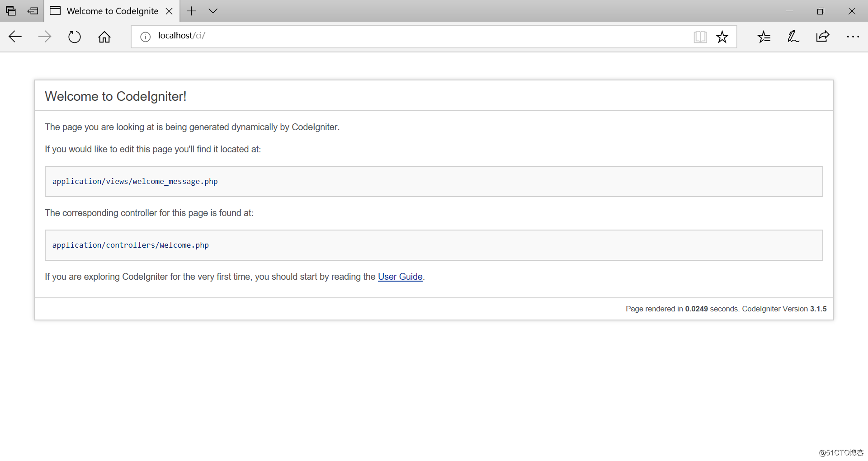868x461 pixels.
Task: Close the Welcome to CodeIgniter tab
Action: click(x=169, y=11)
